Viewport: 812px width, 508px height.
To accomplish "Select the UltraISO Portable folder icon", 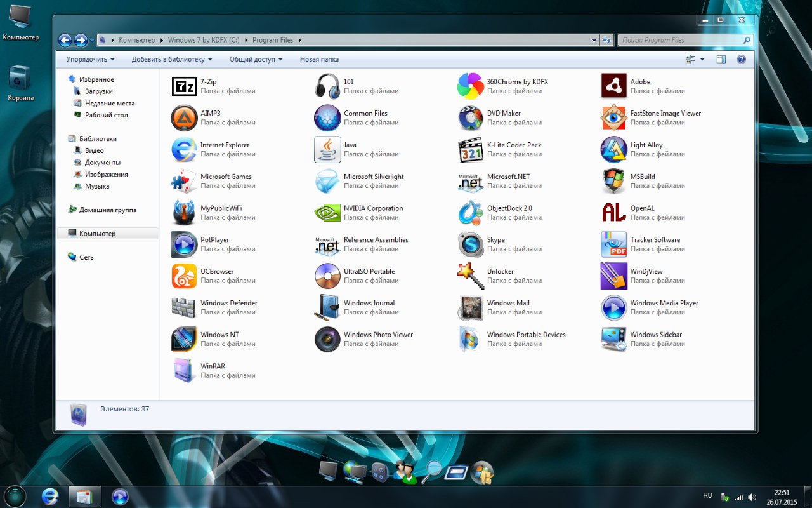I will [x=327, y=276].
